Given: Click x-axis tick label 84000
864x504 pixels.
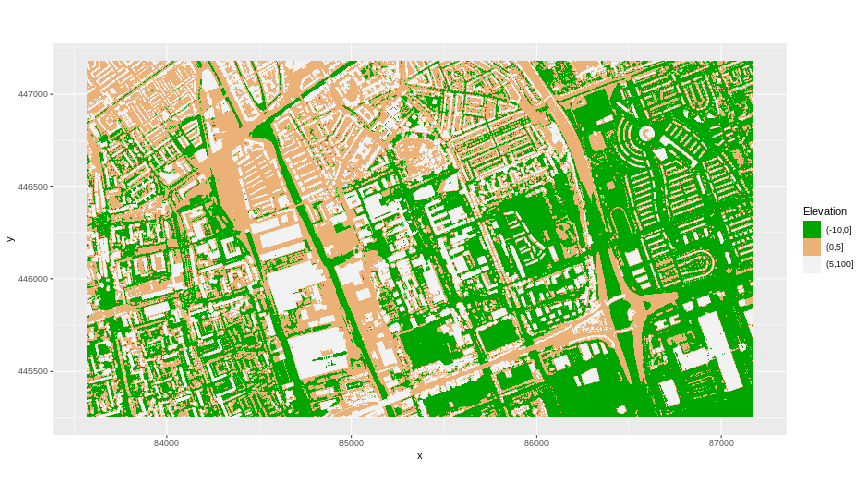Looking at the screenshot, I should point(166,443).
